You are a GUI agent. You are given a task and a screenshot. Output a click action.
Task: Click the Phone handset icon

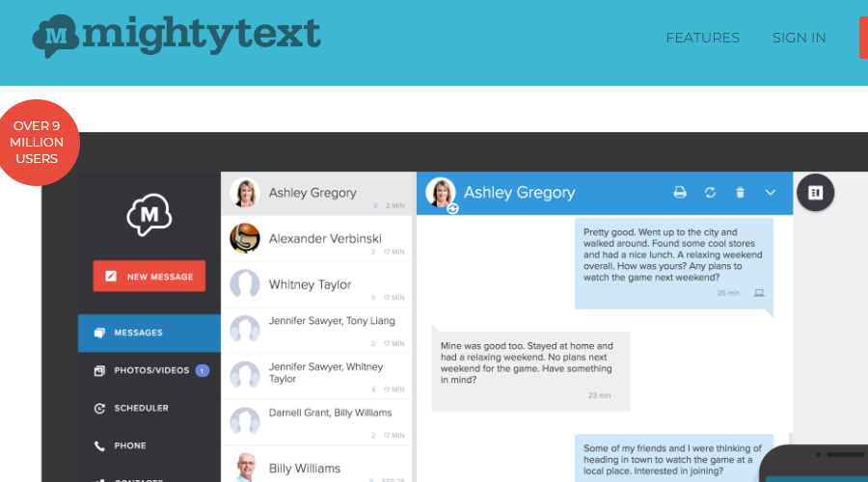click(99, 446)
